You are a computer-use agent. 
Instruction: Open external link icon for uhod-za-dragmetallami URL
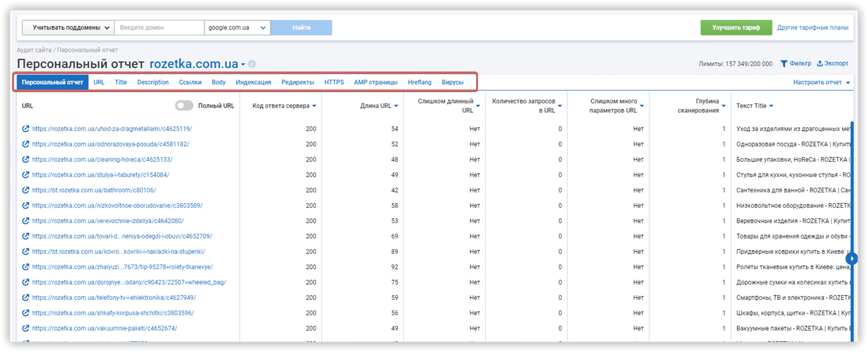pos(25,128)
